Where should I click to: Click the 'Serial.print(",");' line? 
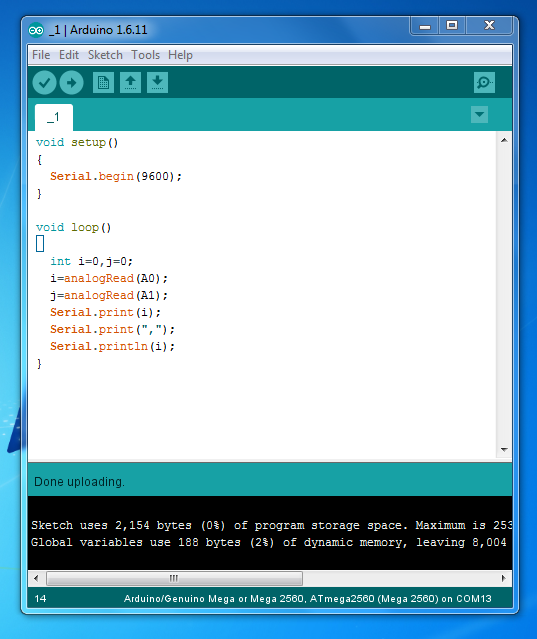click(x=112, y=329)
